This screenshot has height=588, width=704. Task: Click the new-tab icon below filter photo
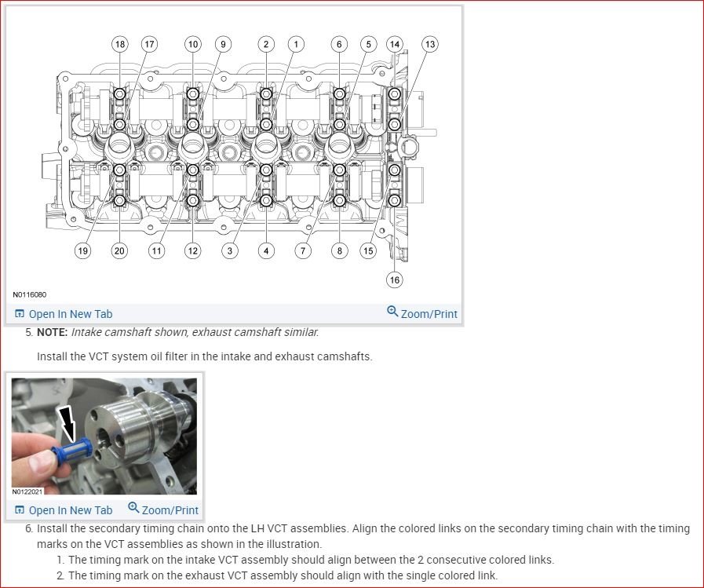(20, 509)
